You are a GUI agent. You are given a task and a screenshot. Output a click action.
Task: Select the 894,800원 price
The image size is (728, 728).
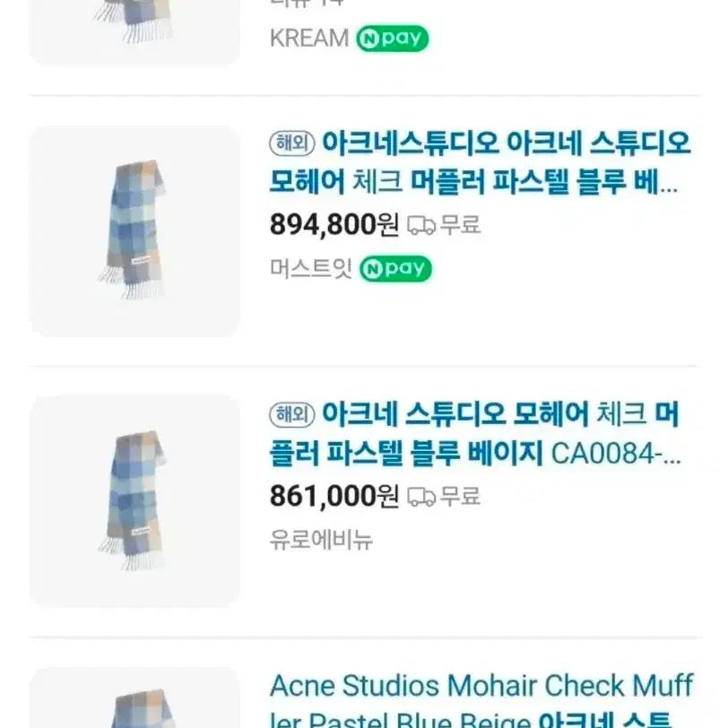[x=334, y=224]
